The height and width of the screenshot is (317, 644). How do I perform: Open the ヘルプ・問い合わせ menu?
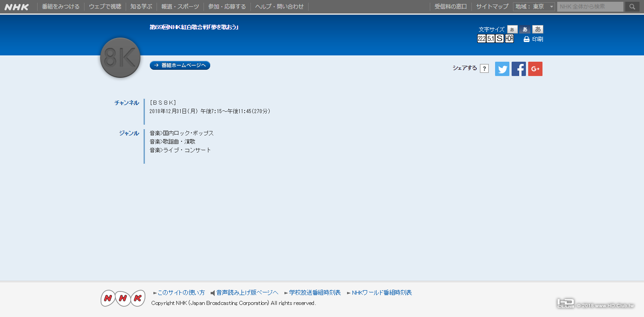(x=280, y=7)
